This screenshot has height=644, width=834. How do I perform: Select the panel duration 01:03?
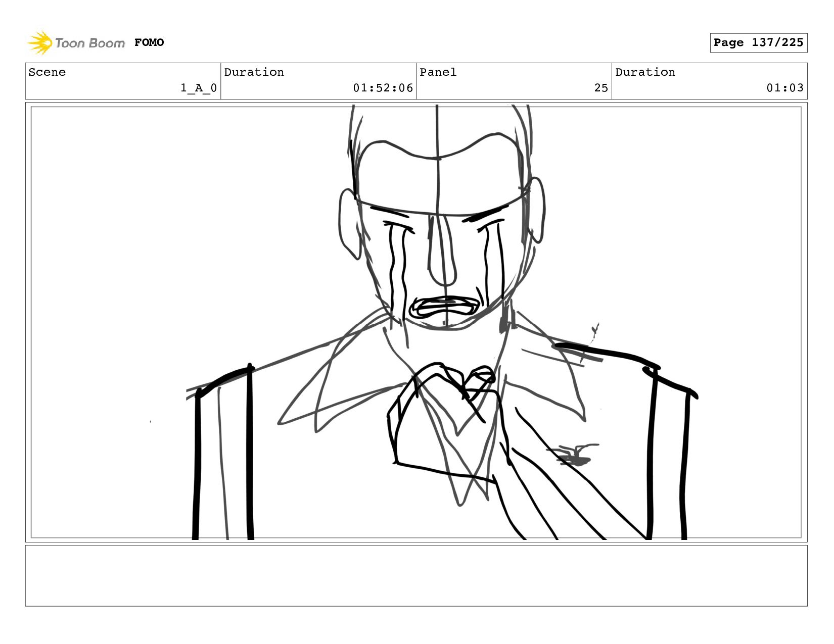tap(785, 88)
